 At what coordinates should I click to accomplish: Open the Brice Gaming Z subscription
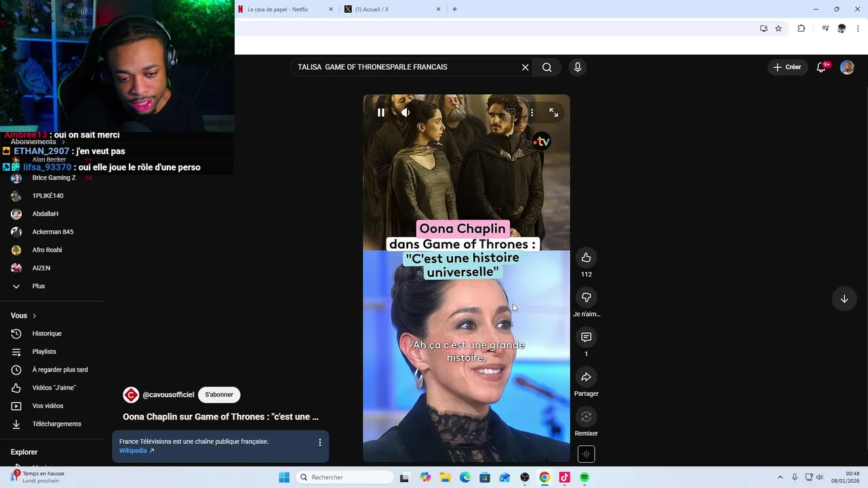pos(54,178)
